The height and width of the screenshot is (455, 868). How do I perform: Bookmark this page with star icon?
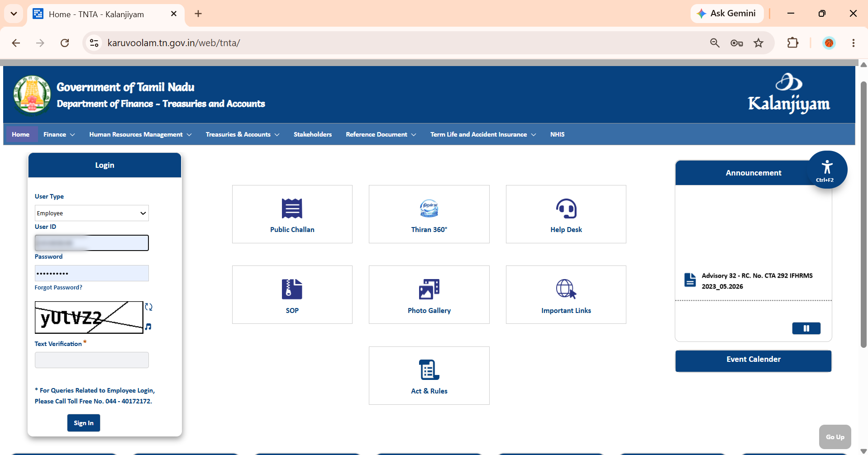point(758,43)
